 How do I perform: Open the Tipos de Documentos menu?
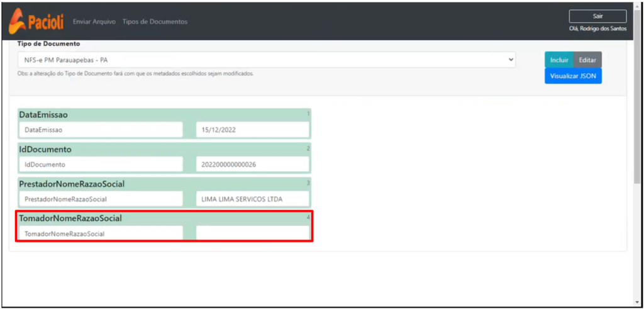click(x=155, y=22)
